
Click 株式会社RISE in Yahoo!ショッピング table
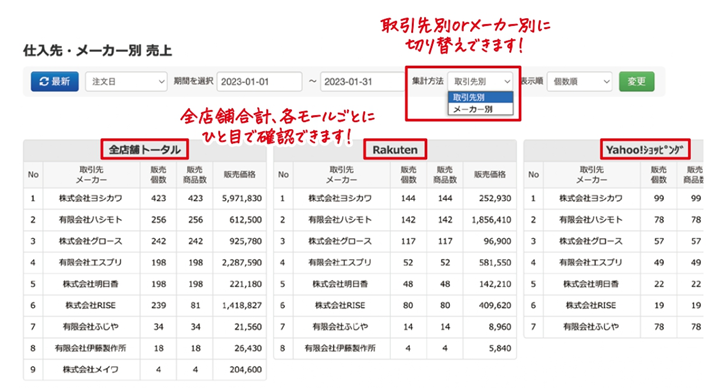click(591, 305)
